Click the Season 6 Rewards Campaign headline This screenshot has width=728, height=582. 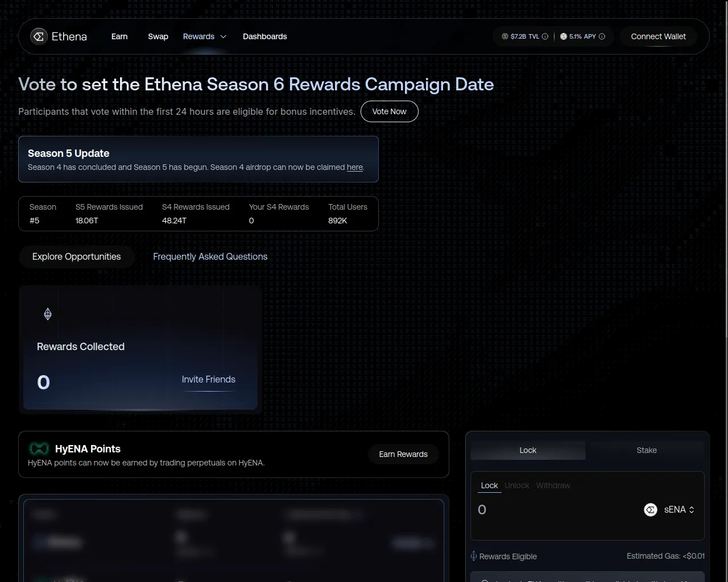[256, 84]
